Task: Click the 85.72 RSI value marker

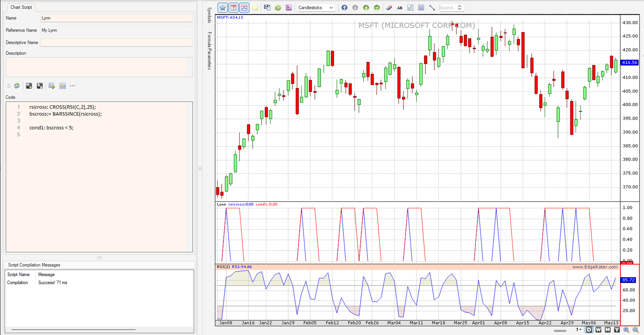Action: tap(629, 280)
